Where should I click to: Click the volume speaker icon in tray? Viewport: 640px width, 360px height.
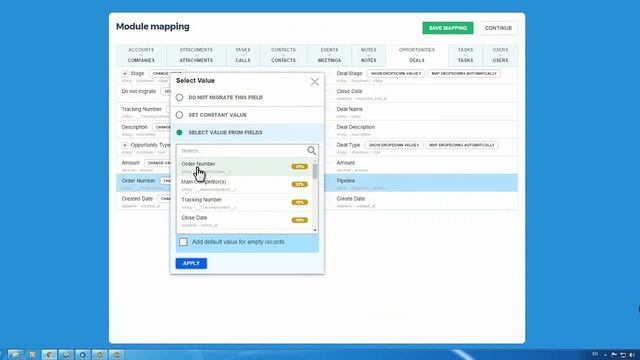pyautogui.click(x=632, y=355)
